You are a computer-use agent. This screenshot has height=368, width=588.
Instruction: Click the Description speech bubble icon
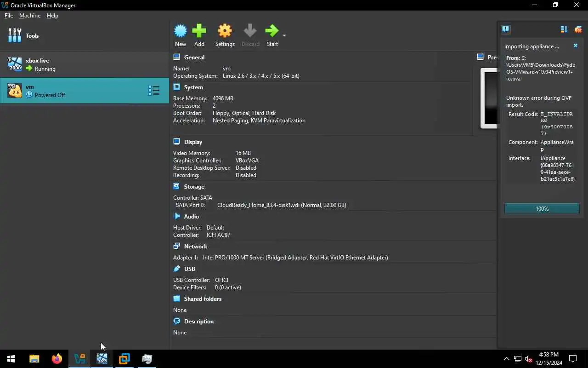[x=177, y=321]
